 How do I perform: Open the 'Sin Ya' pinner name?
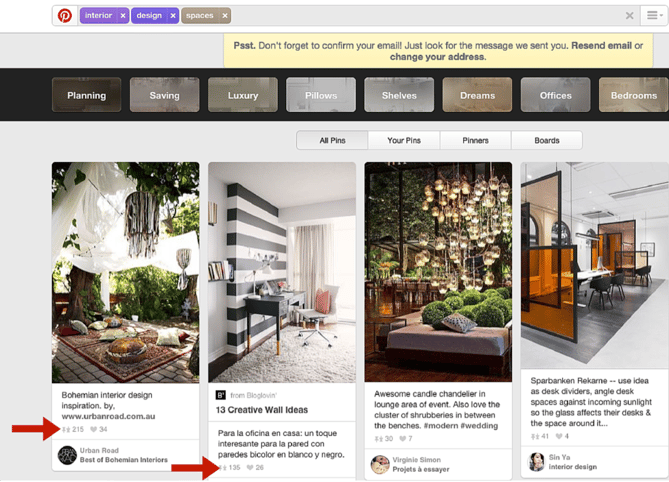point(559,457)
